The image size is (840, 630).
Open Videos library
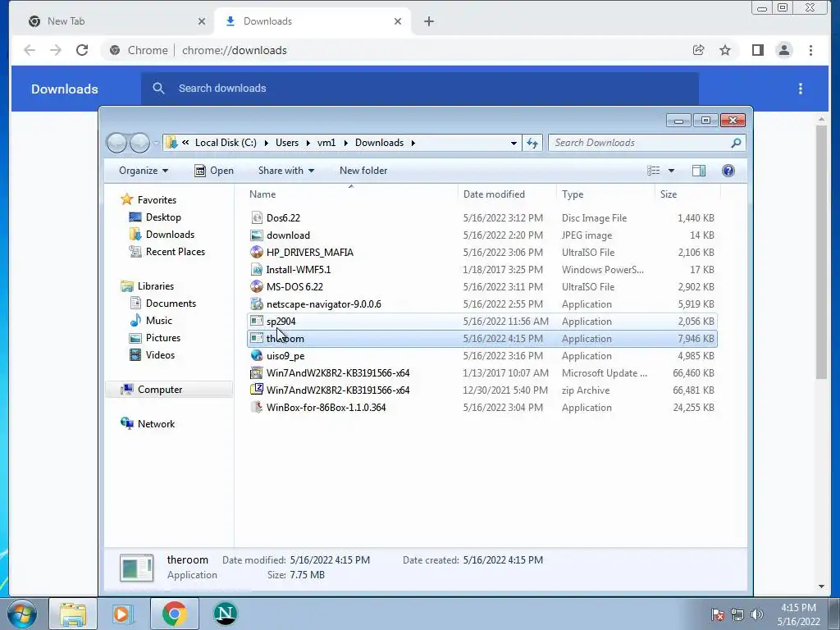[x=153, y=355]
